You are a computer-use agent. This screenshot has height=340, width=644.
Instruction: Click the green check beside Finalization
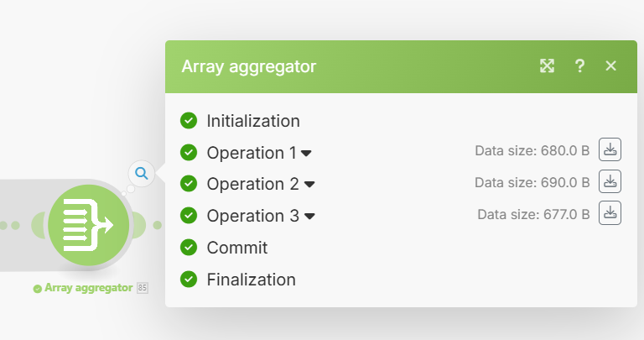(189, 280)
